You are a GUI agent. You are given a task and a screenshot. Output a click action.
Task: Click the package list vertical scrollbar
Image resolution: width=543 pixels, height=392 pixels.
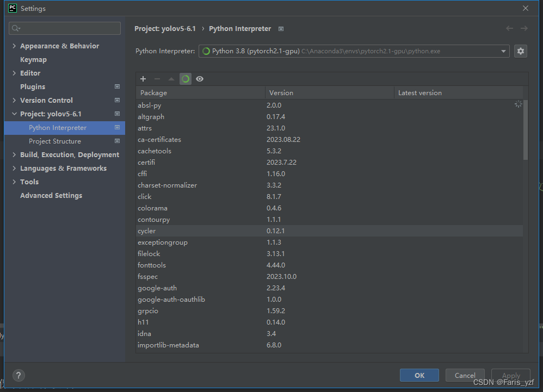click(526, 130)
